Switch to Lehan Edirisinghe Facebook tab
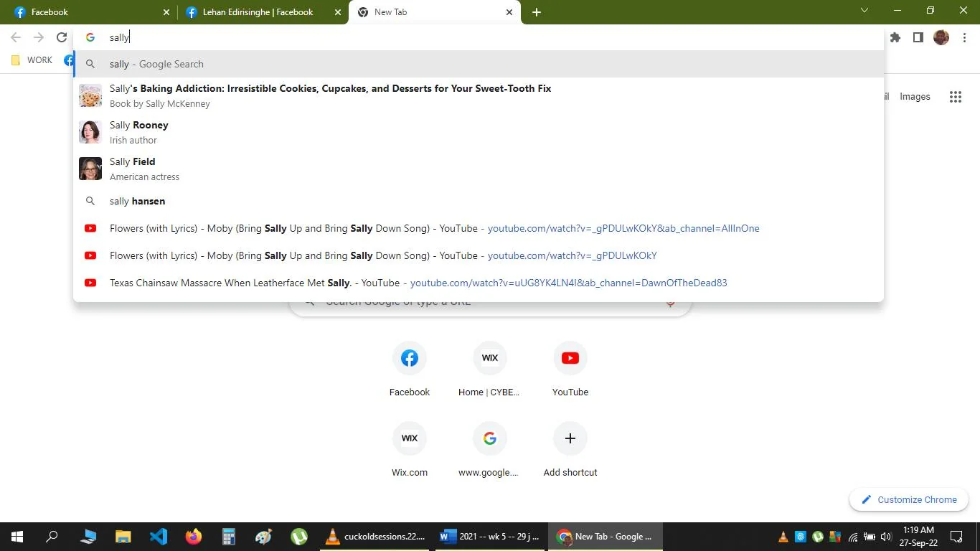 262,12
